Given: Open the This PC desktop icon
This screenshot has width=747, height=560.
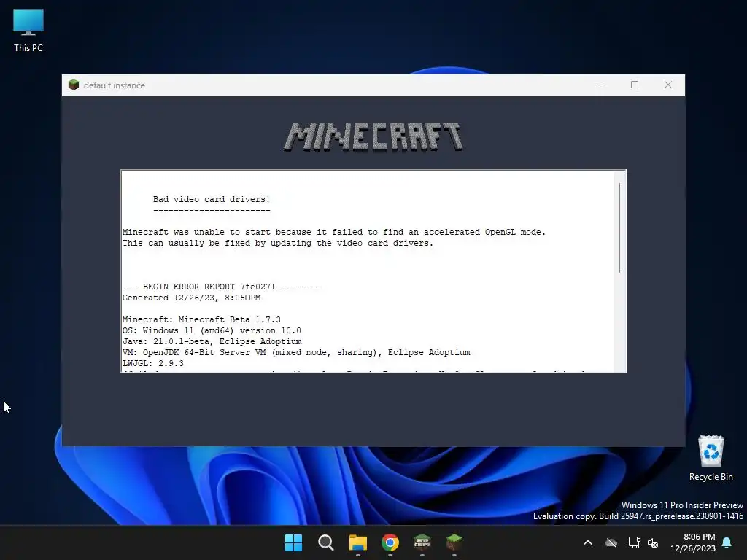Looking at the screenshot, I should (x=28, y=31).
